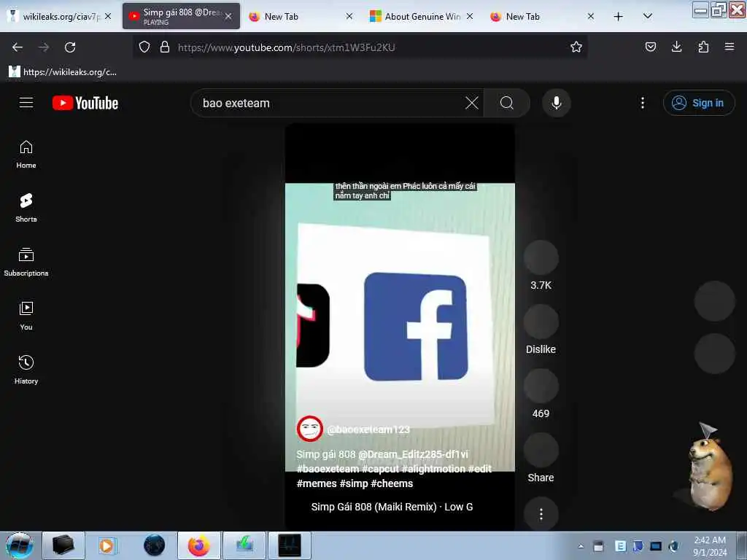Viewport: 747px width, 560px height.
Task: Click the Dislike button on the short
Action: (x=541, y=322)
